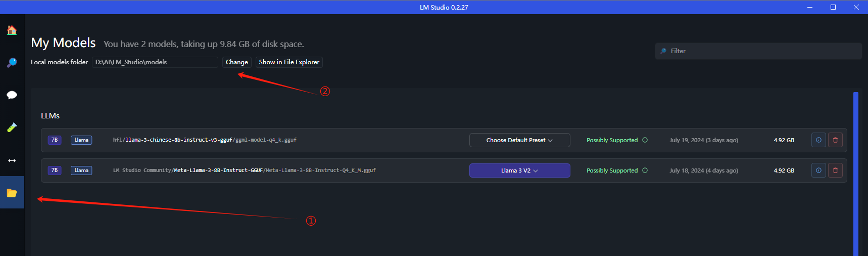
Task: Open the Local Server arrows icon
Action: click(x=12, y=160)
